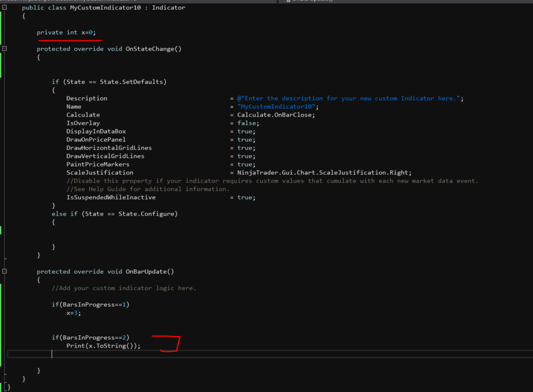Click the Description string literal value
The image size is (533, 392).
pyautogui.click(x=350, y=99)
